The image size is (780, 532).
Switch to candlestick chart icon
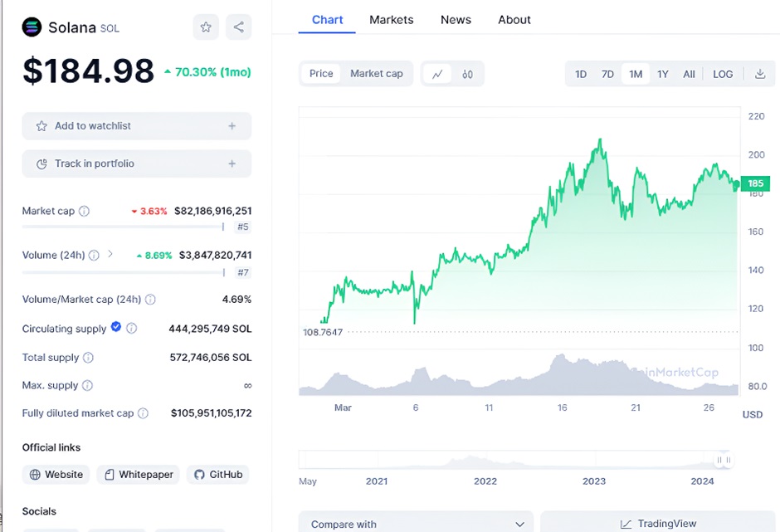coord(467,74)
